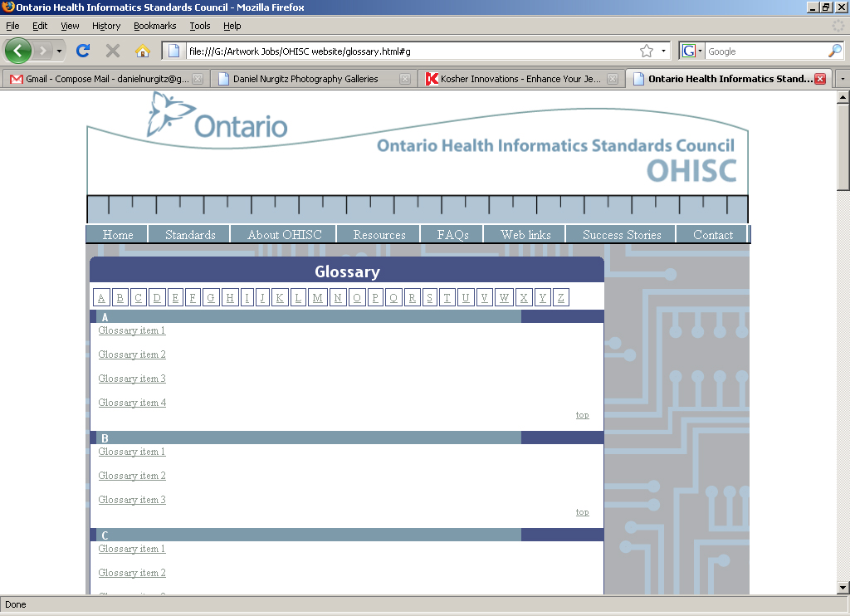The image size is (850, 616).
Task: Jump to glossary letter Z
Action: (x=561, y=298)
